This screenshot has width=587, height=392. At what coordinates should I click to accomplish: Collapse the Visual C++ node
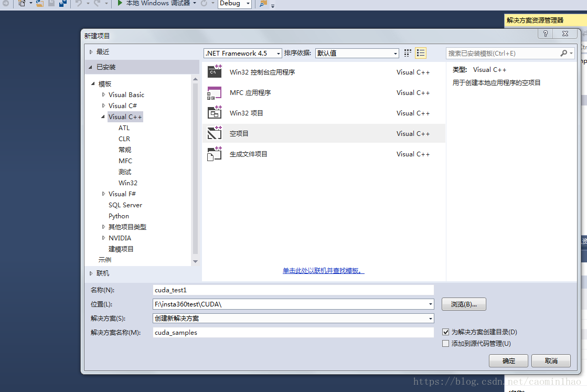103,117
